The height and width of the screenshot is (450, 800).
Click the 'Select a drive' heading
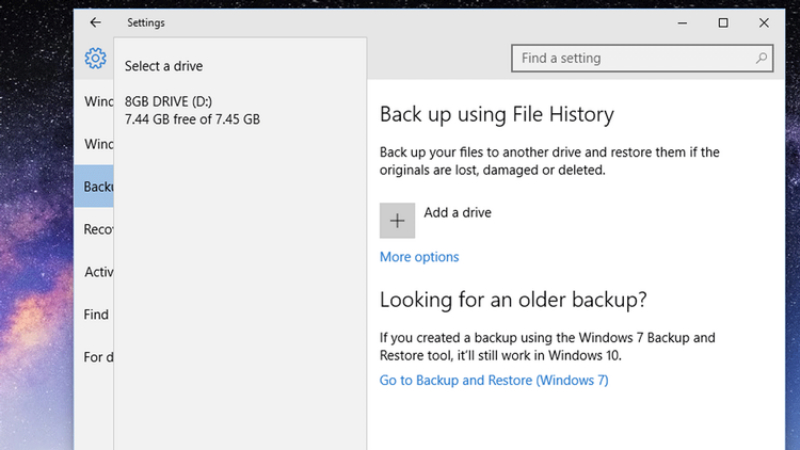pos(164,66)
